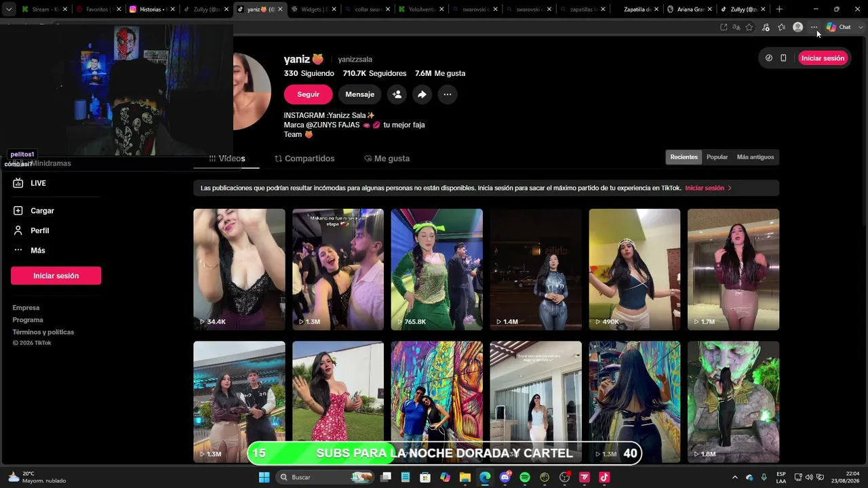The image size is (868, 488).
Task: Switch to the Favoritos browser tab
Action: [97, 9]
